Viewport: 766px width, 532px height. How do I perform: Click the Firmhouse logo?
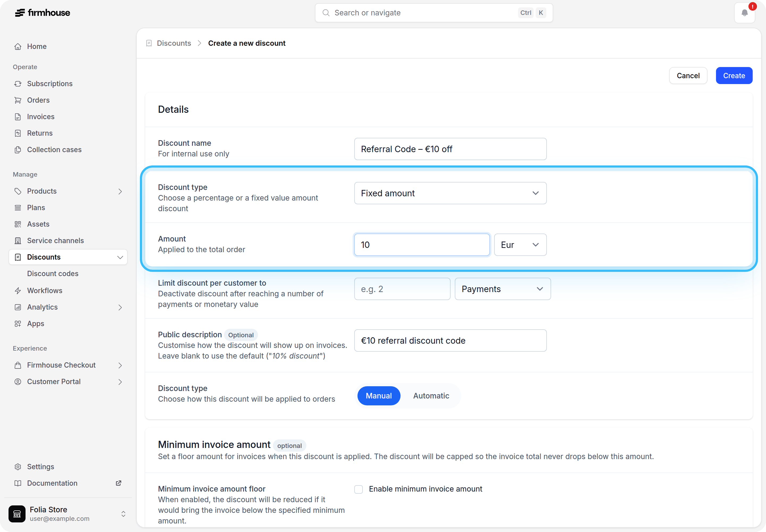[x=42, y=13]
